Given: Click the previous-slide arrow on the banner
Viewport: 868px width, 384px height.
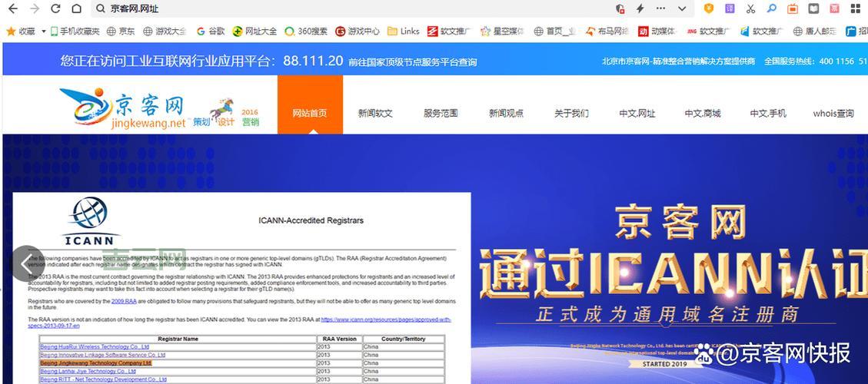Looking at the screenshot, I should (x=27, y=264).
